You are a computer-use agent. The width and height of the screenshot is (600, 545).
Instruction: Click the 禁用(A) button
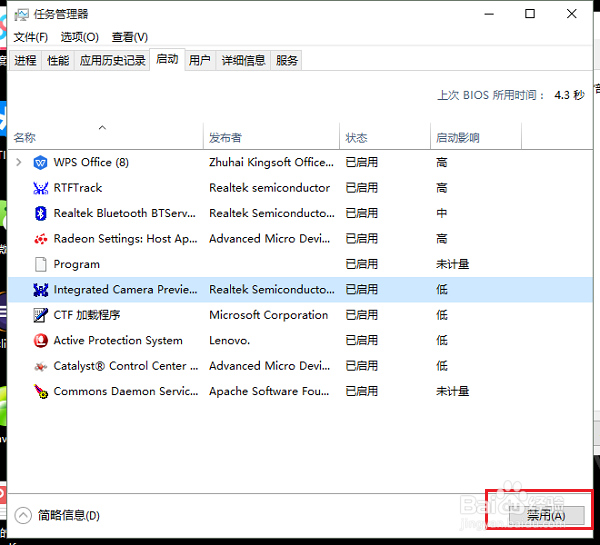[x=546, y=516]
